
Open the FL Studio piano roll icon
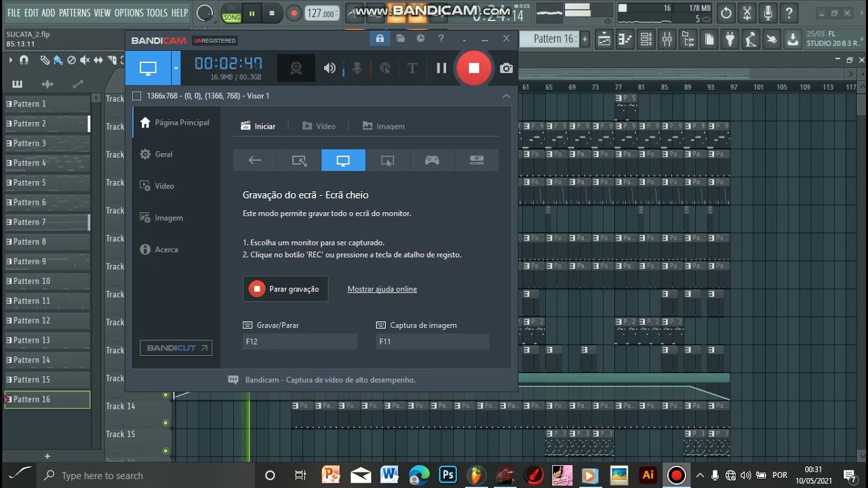625,39
